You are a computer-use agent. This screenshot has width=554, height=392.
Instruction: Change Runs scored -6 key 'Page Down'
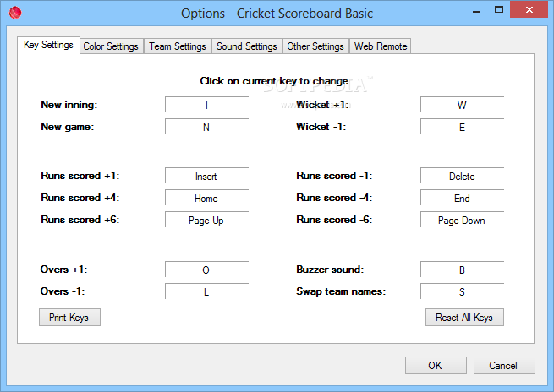pos(462,220)
